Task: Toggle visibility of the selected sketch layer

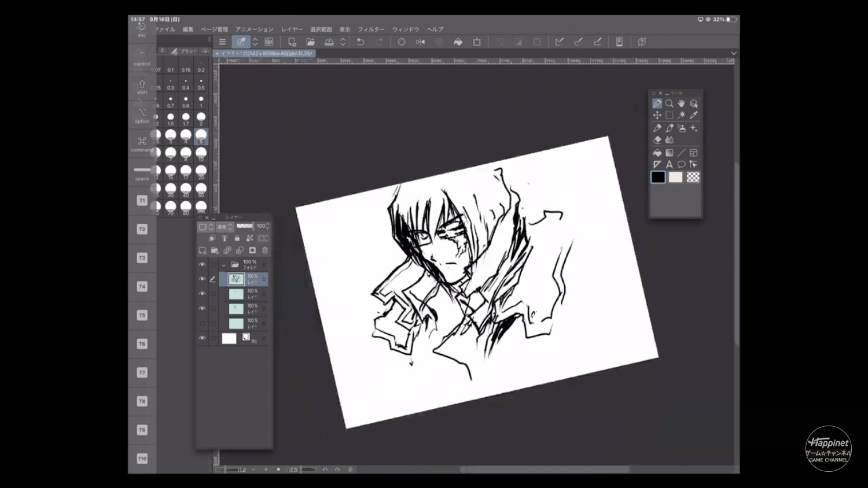Action: [x=202, y=279]
